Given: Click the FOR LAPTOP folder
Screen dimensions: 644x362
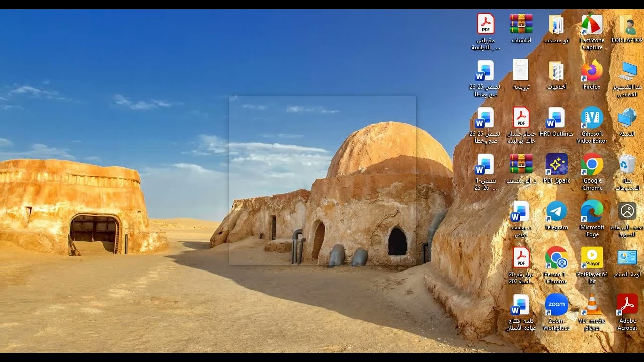Looking at the screenshot, I should [627, 29].
